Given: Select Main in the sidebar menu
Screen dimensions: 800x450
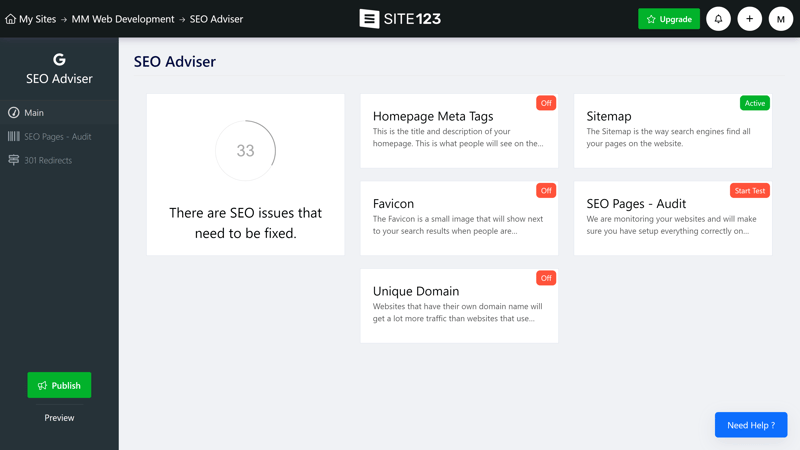Looking at the screenshot, I should (x=59, y=112).
